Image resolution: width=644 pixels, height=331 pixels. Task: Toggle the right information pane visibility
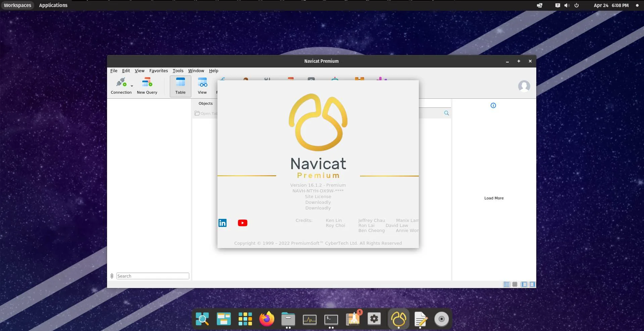(532, 284)
